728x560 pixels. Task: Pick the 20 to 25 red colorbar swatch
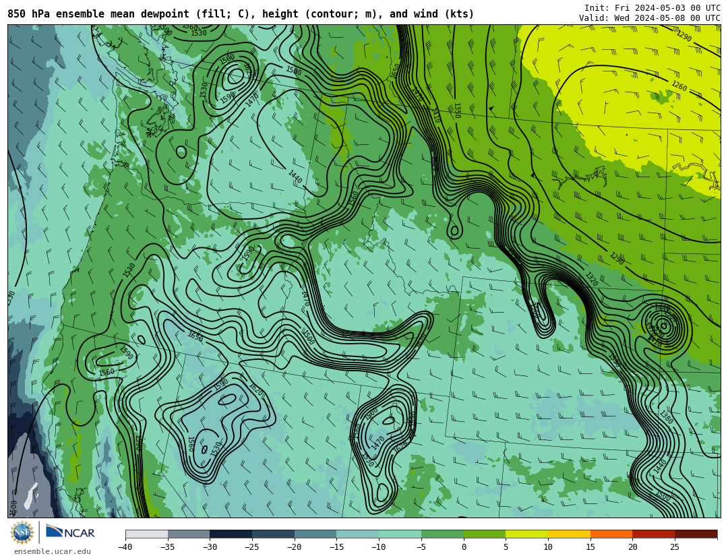click(654, 534)
